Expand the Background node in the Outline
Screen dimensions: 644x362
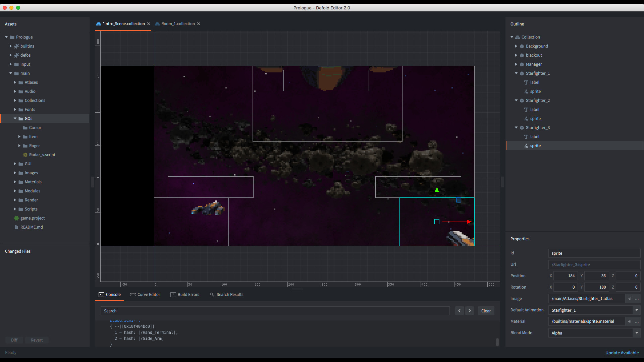(516, 46)
